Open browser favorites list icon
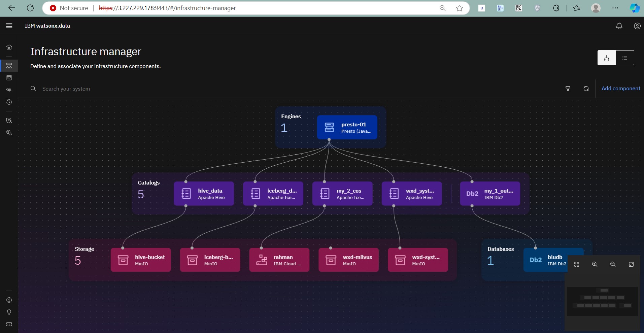This screenshot has width=644, height=333. coord(577,8)
